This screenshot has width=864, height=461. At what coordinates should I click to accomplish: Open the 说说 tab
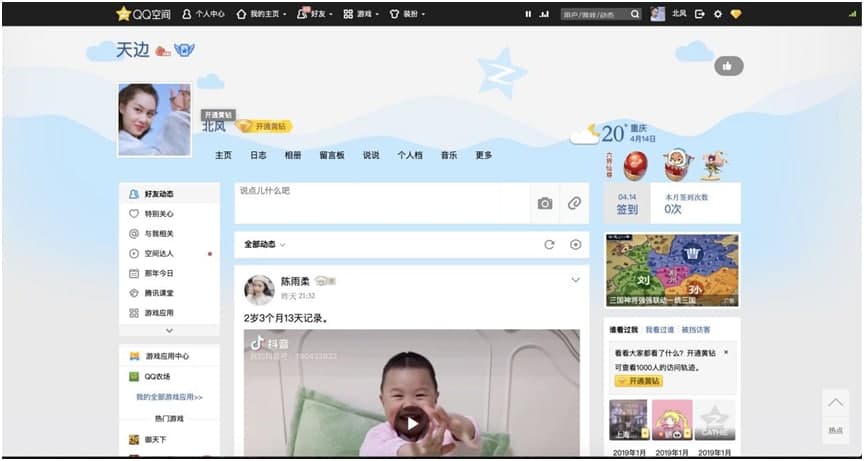[x=371, y=155]
